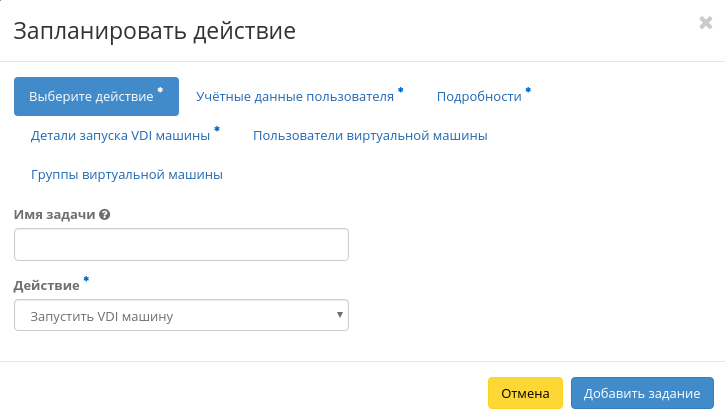Screen dimensions: 725x420
Task: Close the schedule action dialog
Action: [705, 23]
